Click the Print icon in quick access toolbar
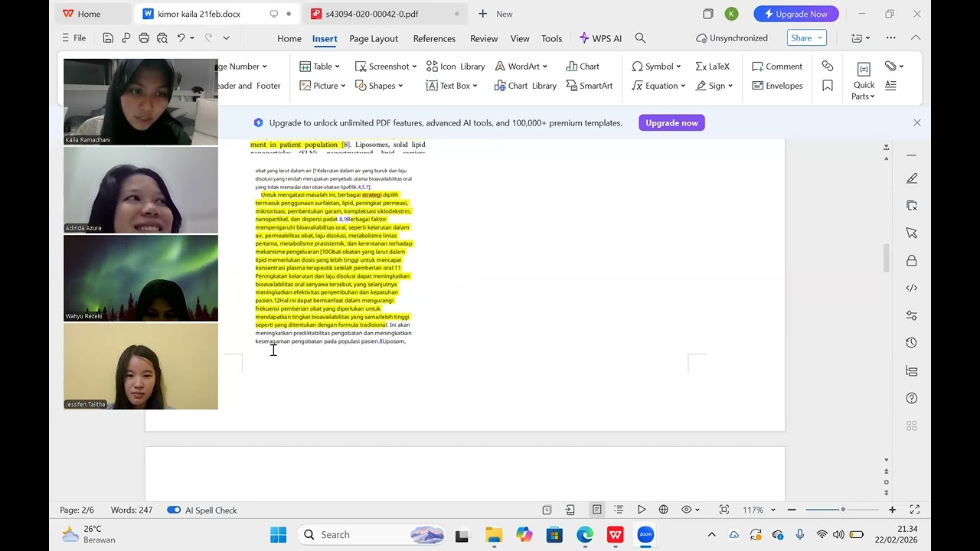The image size is (980, 551). pos(144,37)
